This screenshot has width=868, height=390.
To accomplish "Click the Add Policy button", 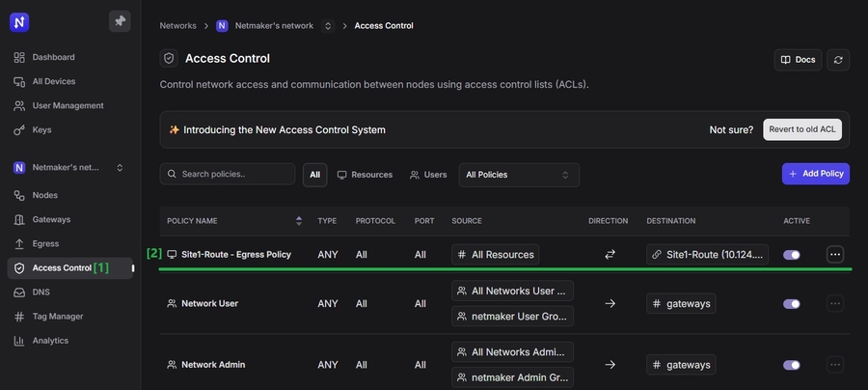I will pos(815,174).
